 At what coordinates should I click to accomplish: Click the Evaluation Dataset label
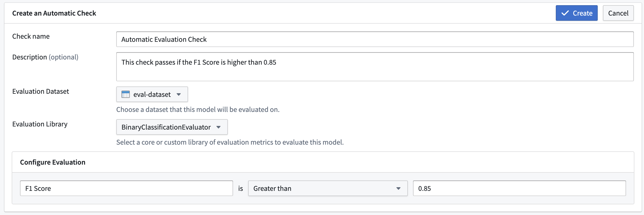[x=41, y=91]
